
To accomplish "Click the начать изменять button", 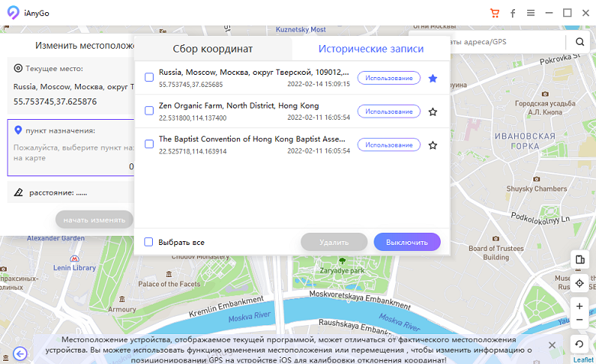I will [94, 220].
